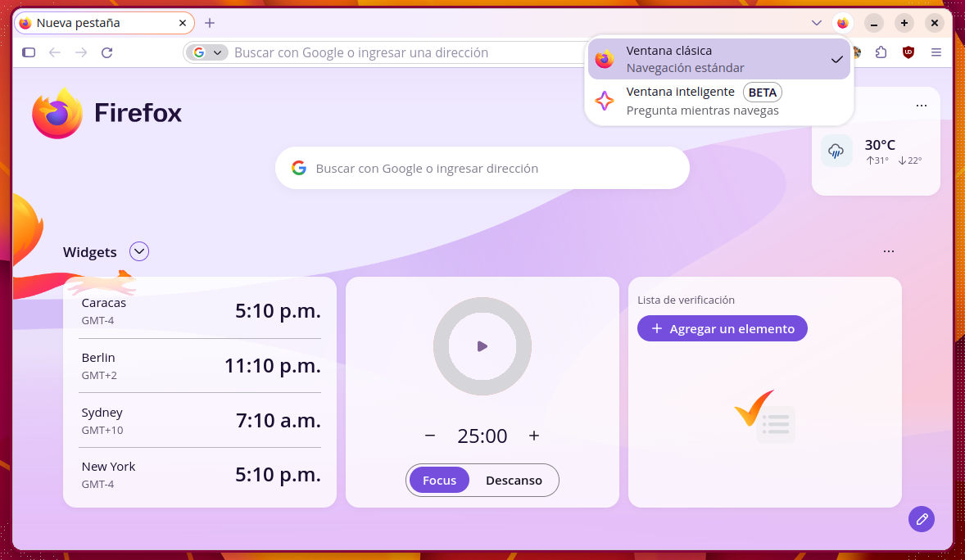965x560 pixels.
Task: Open the uBlock Origin shield icon
Action: click(908, 52)
